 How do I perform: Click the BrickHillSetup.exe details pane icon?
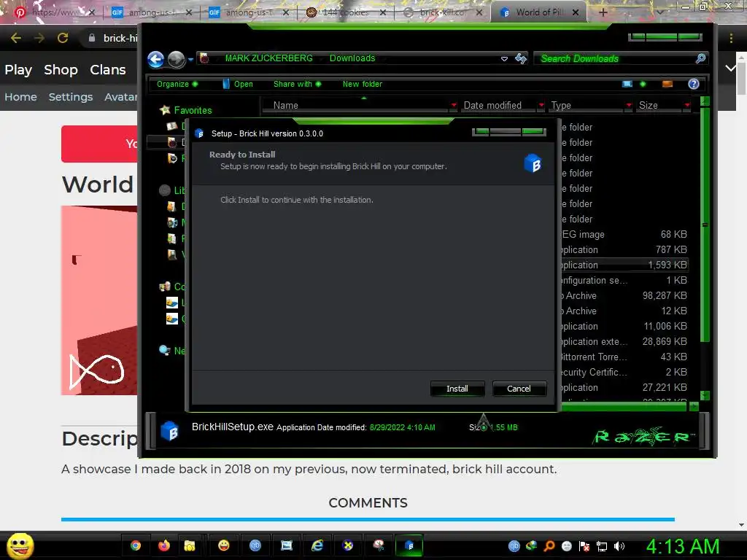[169, 431]
